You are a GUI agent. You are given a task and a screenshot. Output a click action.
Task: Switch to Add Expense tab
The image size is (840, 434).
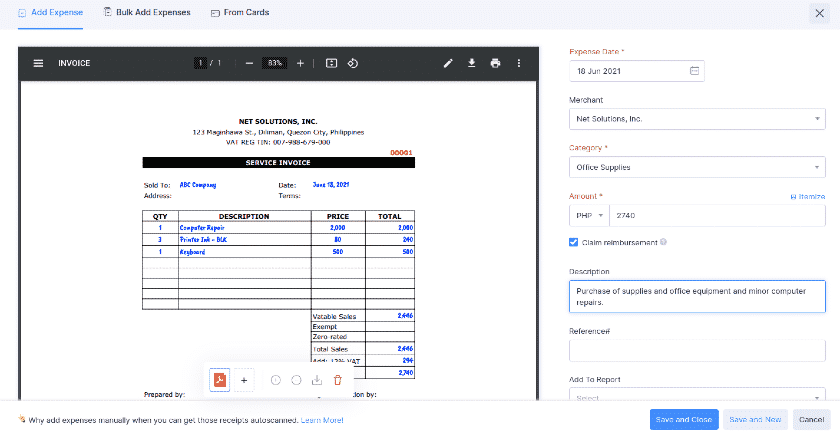50,12
